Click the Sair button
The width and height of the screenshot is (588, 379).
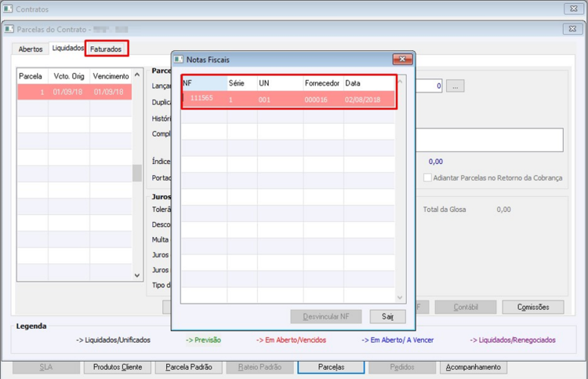coord(388,317)
